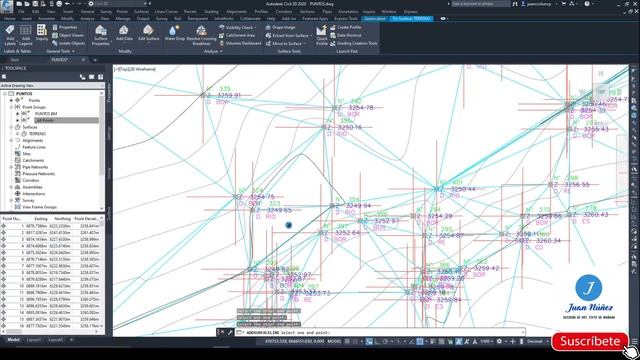Screen dimensions: 640x360
Task: Expand the Pipe Networks tree node
Action: tap(11, 167)
